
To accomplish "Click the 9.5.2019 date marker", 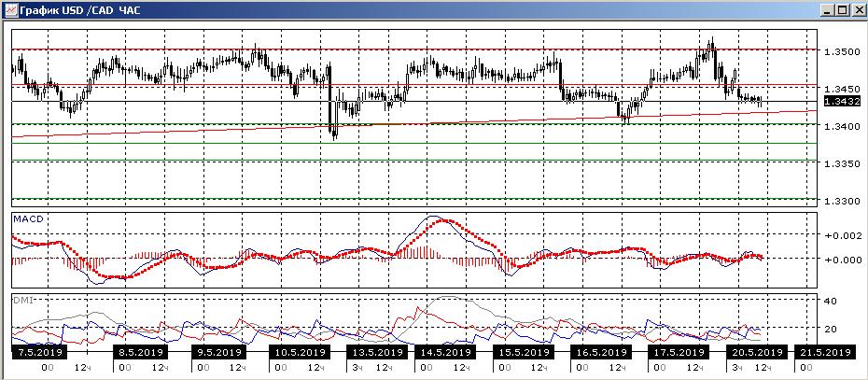I will (x=218, y=352).
